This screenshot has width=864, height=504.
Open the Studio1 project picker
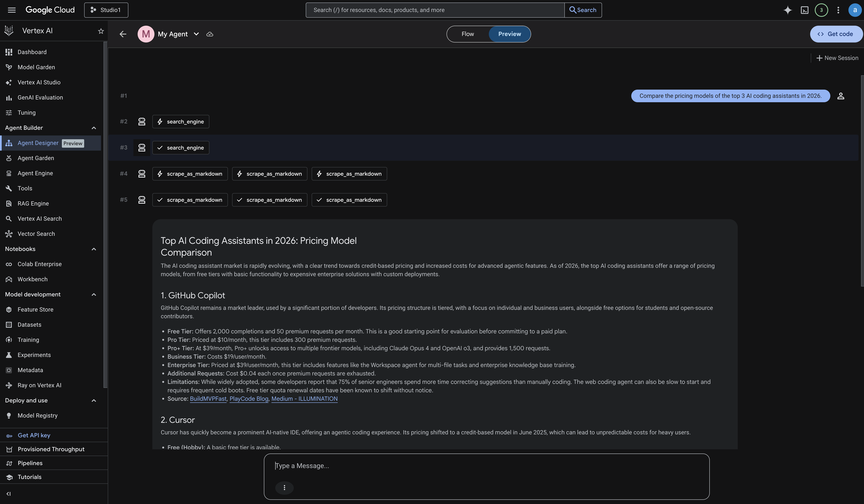(106, 10)
